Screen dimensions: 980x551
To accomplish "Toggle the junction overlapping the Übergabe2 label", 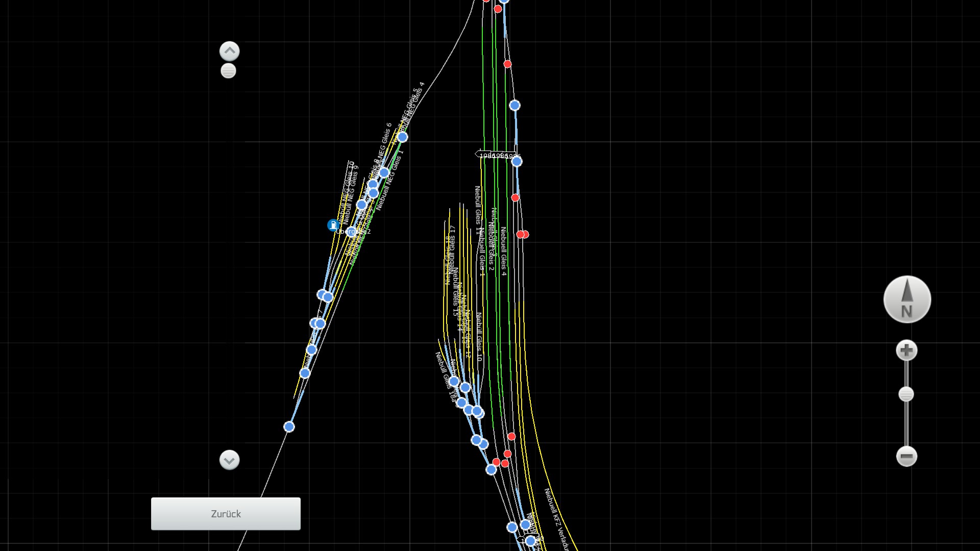I will (351, 231).
